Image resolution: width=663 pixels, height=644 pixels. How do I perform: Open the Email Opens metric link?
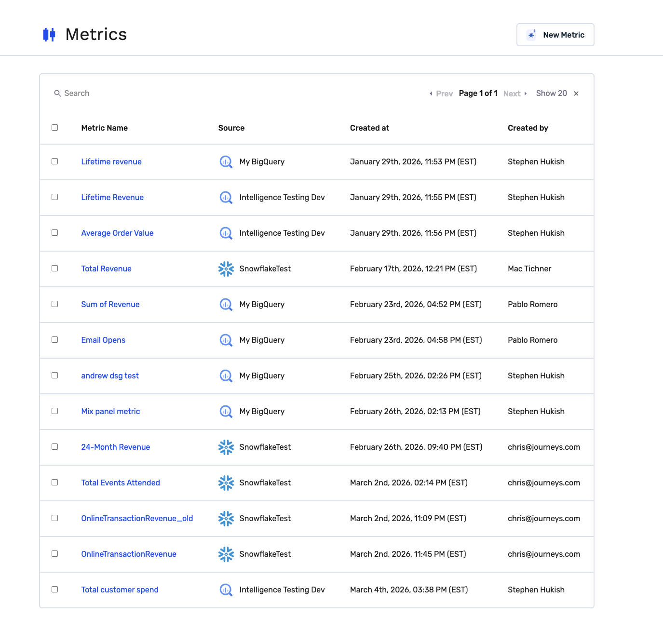(103, 340)
